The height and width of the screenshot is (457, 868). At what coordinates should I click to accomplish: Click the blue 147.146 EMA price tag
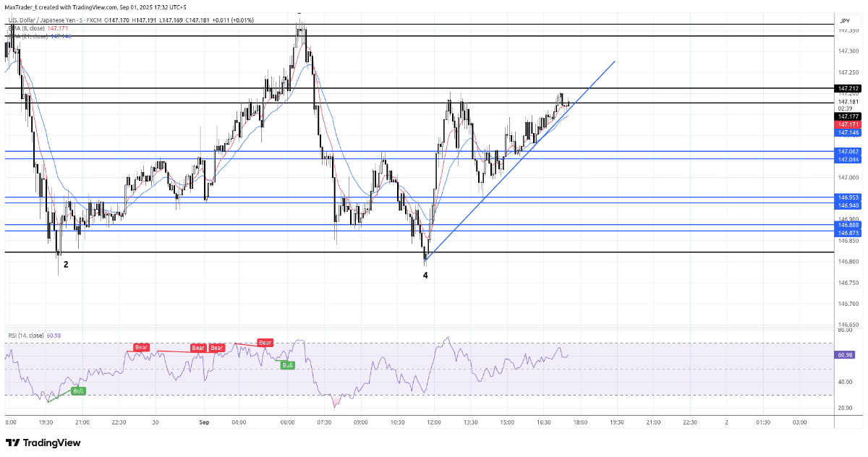click(x=848, y=133)
